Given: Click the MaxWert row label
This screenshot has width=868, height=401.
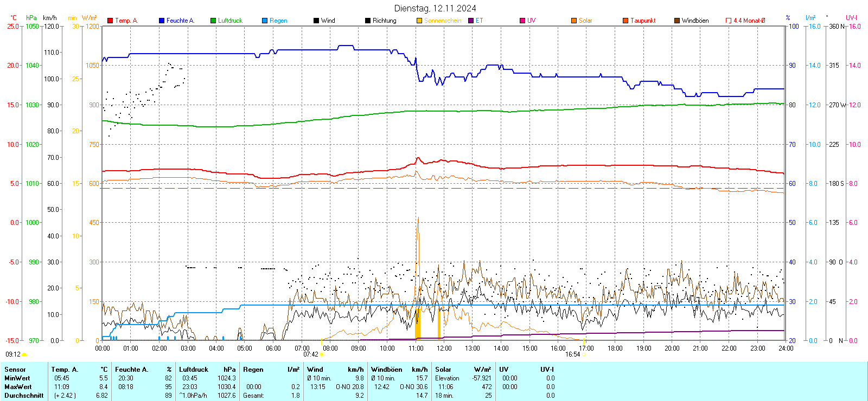Looking at the screenshot, I should coord(18,387).
